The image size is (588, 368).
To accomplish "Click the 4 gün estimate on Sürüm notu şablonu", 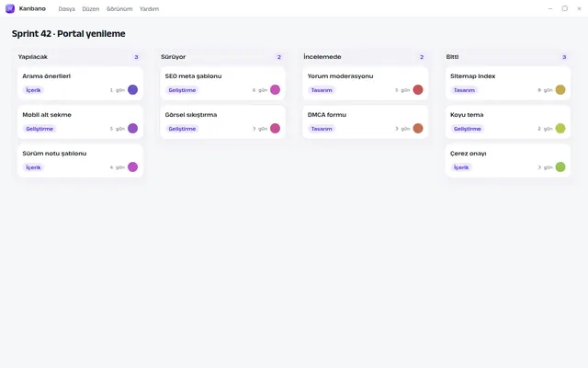I will coord(118,167).
